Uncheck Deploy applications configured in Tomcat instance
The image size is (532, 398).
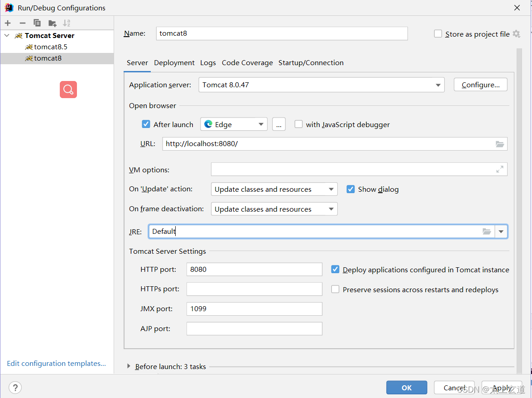point(335,270)
